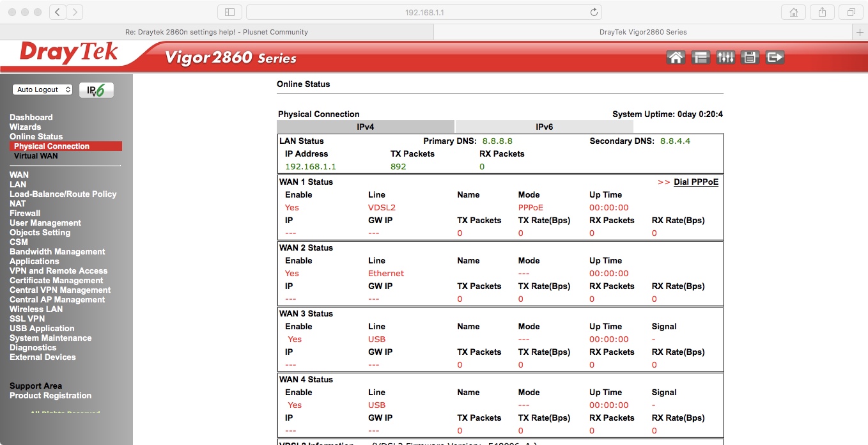Open the Firewall menu in sidebar
The image size is (868, 445).
[x=25, y=214]
